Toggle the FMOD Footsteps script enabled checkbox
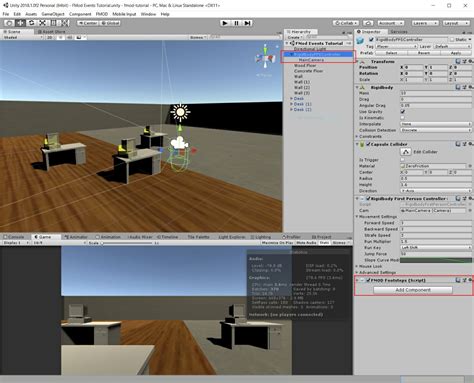This screenshot has width=474, height=383. [x=368, y=280]
